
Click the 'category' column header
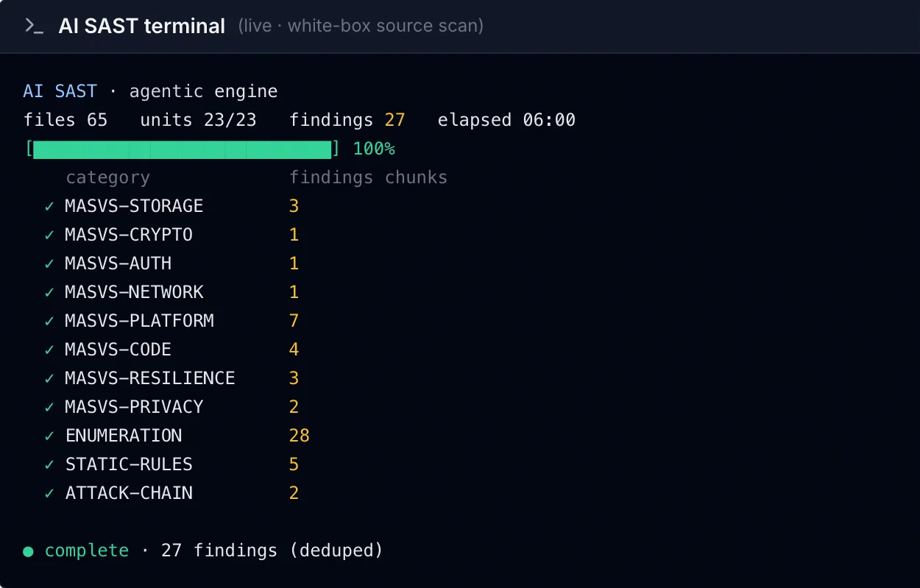coord(107,177)
